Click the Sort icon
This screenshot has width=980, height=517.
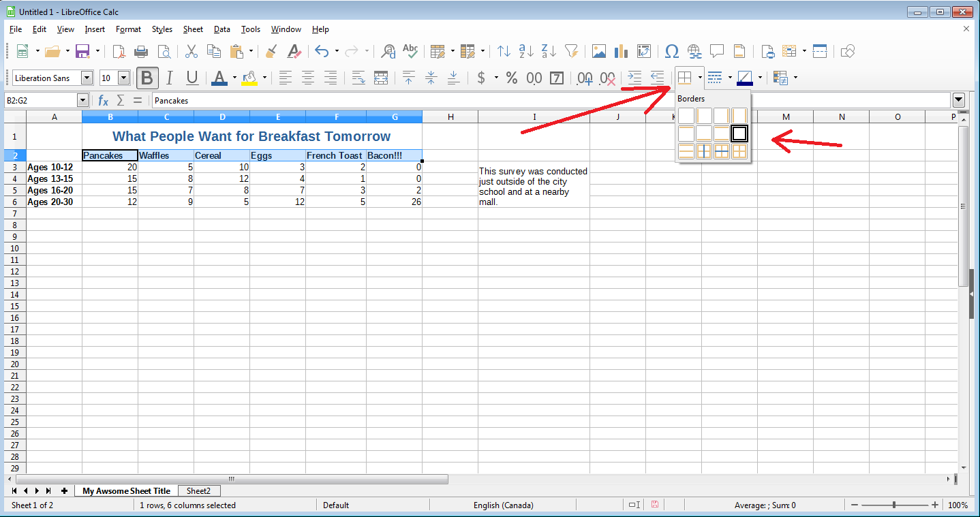coord(504,51)
